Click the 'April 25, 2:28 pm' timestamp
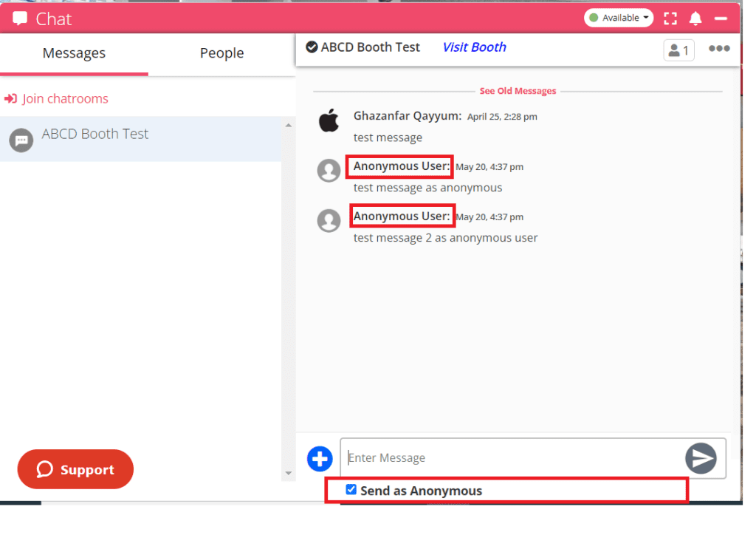756x535 pixels. (502, 117)
